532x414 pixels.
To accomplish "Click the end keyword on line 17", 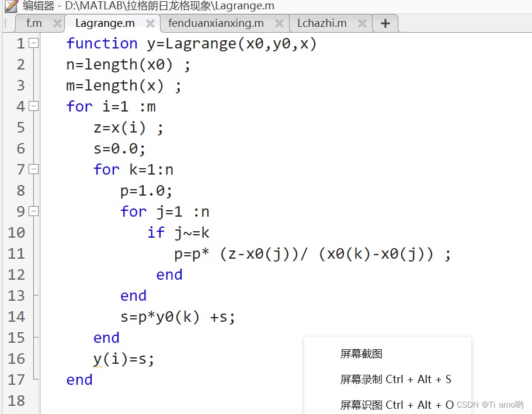I will tap(79, 380).
